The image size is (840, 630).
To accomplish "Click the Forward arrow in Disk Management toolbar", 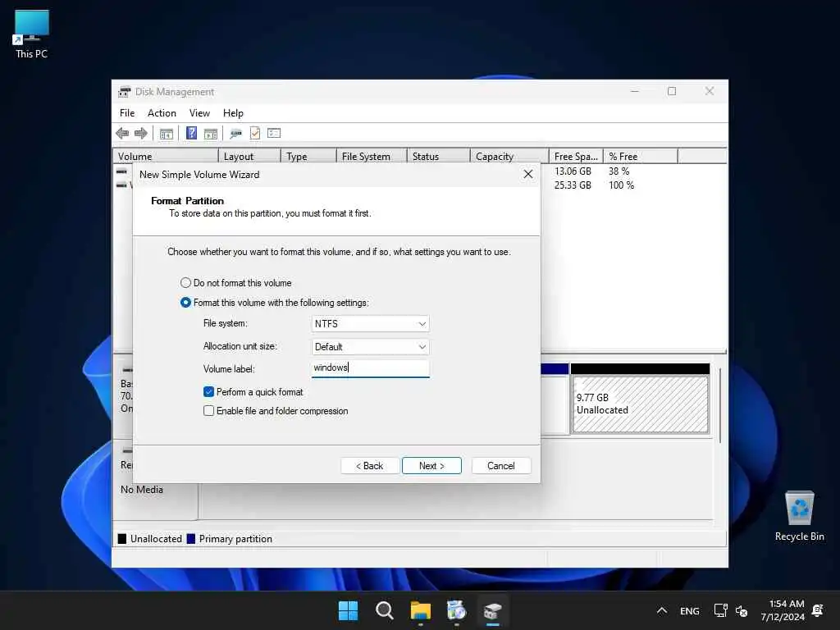I will click(141, 134).
